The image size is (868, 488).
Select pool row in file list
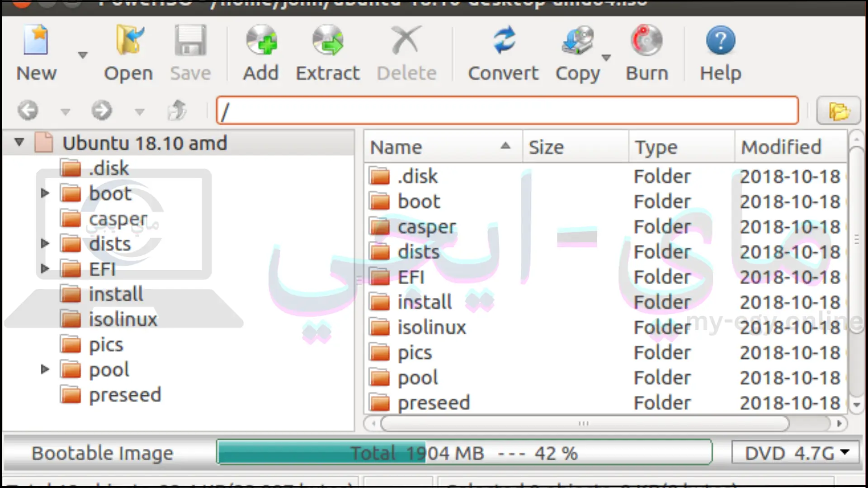pyautogui.click(x=605, y=378)
